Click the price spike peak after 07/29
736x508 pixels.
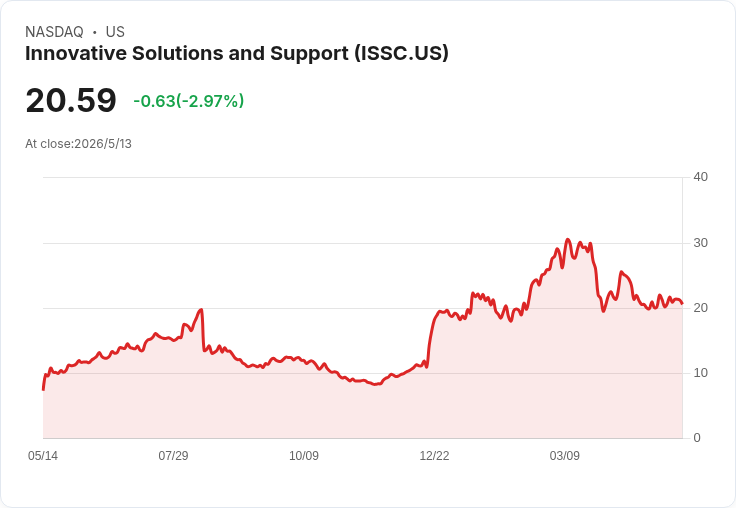tap(201, 309)
